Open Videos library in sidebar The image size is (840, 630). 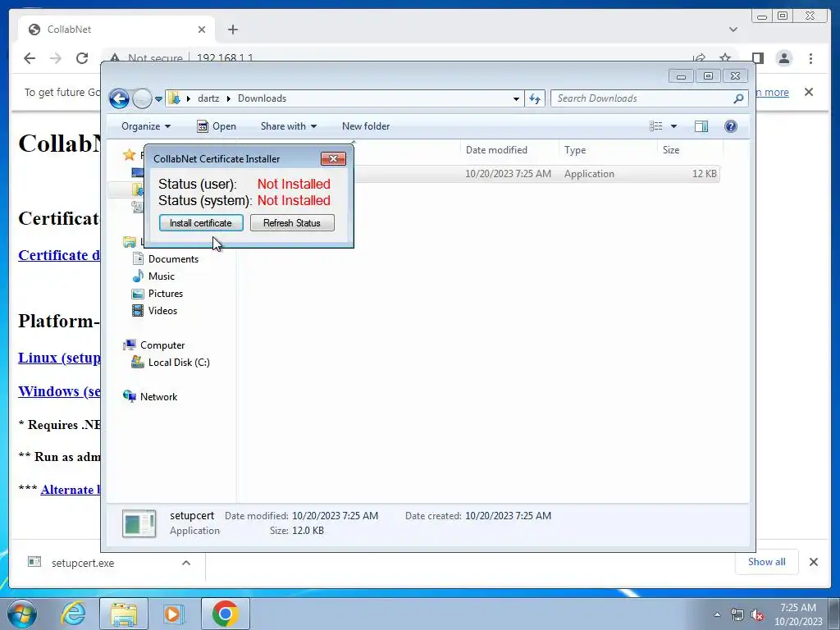coord(155,311)
